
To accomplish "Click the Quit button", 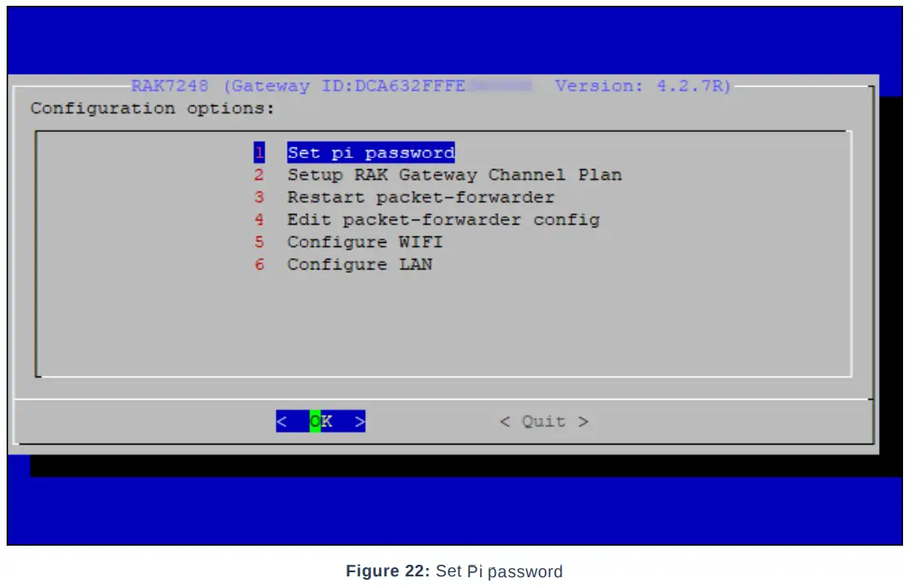I will tap(545, 421).
